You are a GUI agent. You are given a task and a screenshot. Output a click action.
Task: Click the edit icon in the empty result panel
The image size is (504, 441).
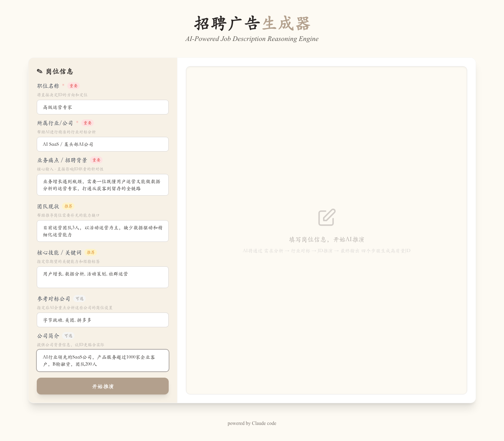pyautogui.click(x=327, y=217)
